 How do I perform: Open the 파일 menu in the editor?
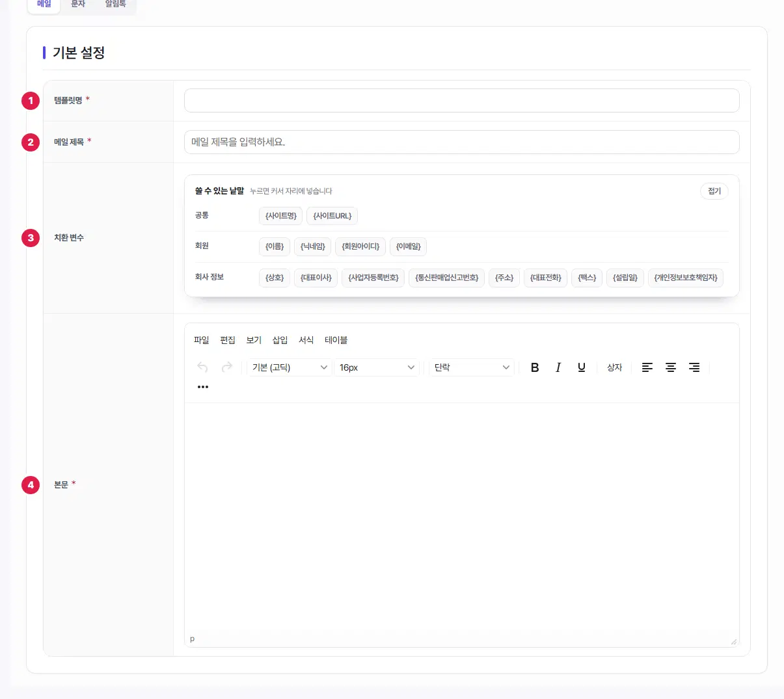(202, 340)
